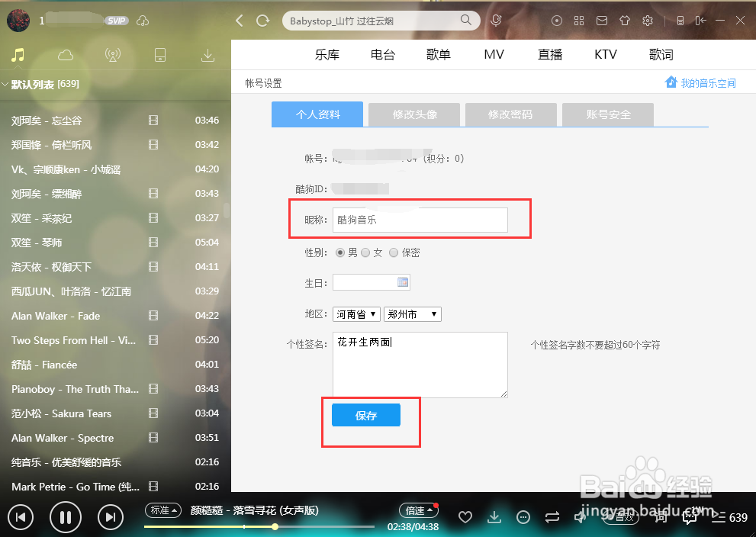
Task: Open the user avatar profile
Action: [x=18, y=21]
